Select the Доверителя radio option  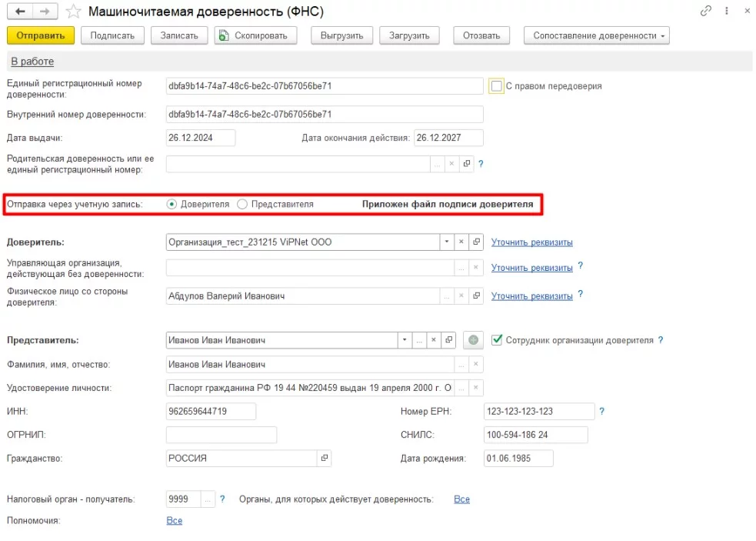click(172, 204)
